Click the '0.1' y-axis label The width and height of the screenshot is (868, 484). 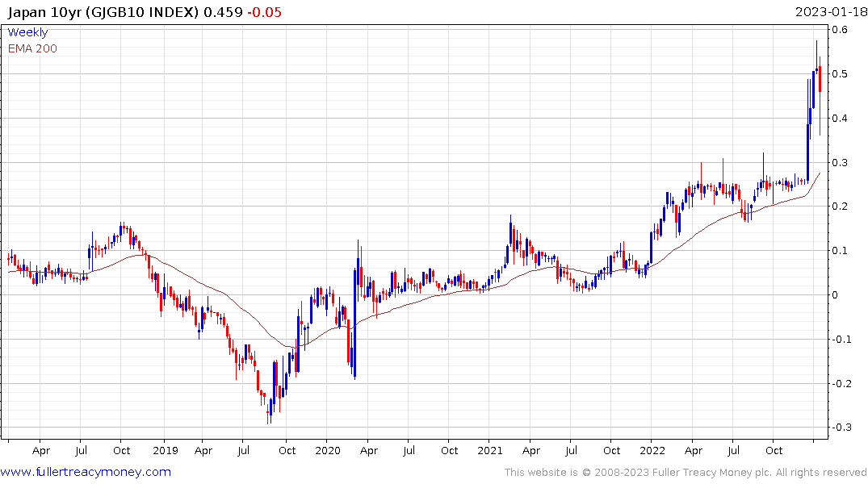pos(840,251)
